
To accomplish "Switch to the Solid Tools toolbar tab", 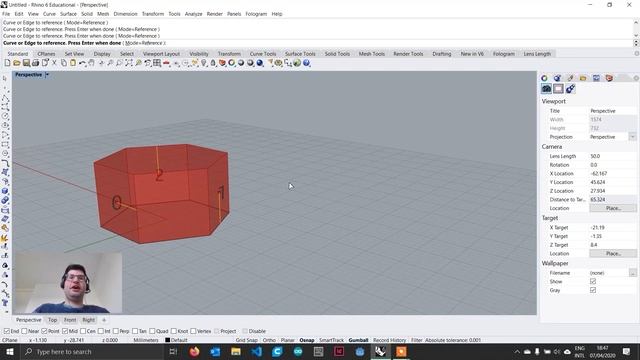I will coord(337,54).
